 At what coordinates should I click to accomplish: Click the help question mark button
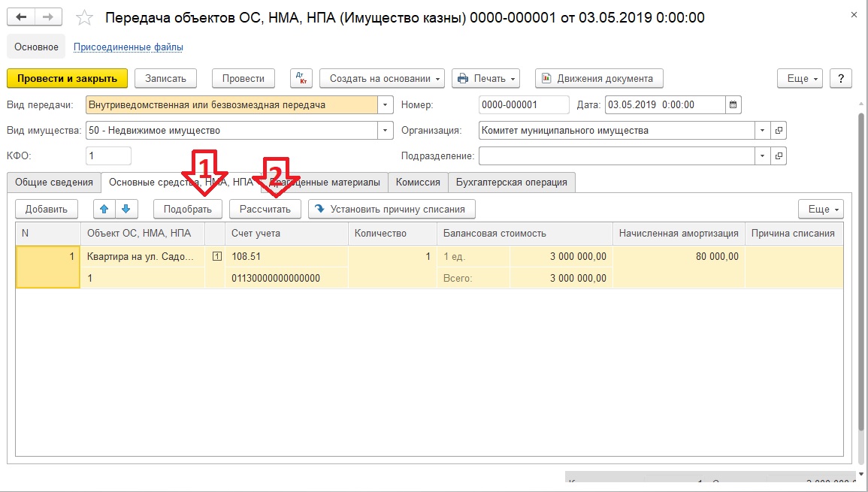coord(841,79)
